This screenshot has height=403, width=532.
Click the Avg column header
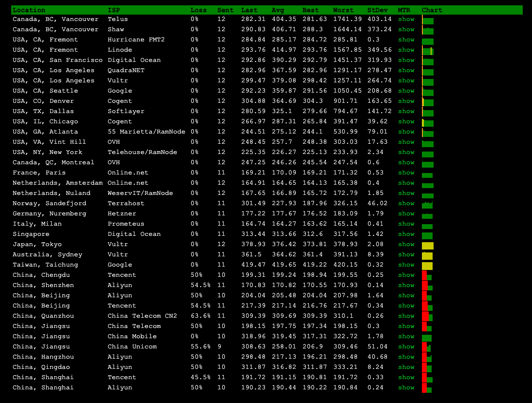[278, 10]
